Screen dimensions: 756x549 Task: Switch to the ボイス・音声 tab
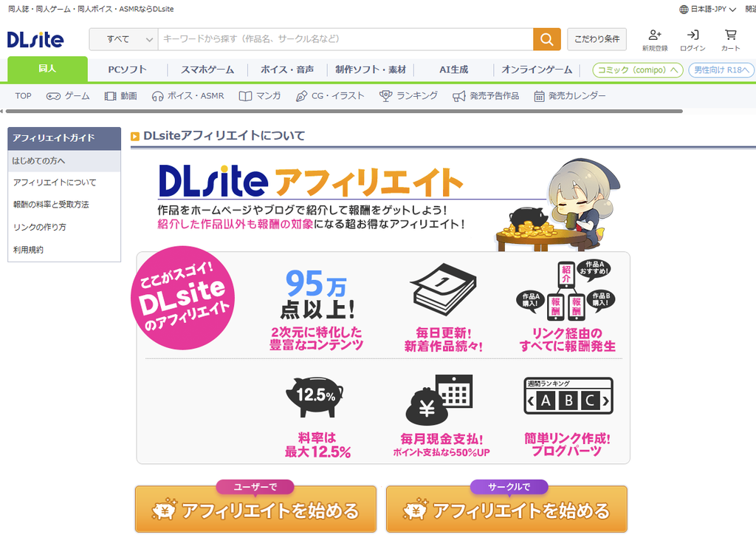pyautogui.click(x=287, y=69)
